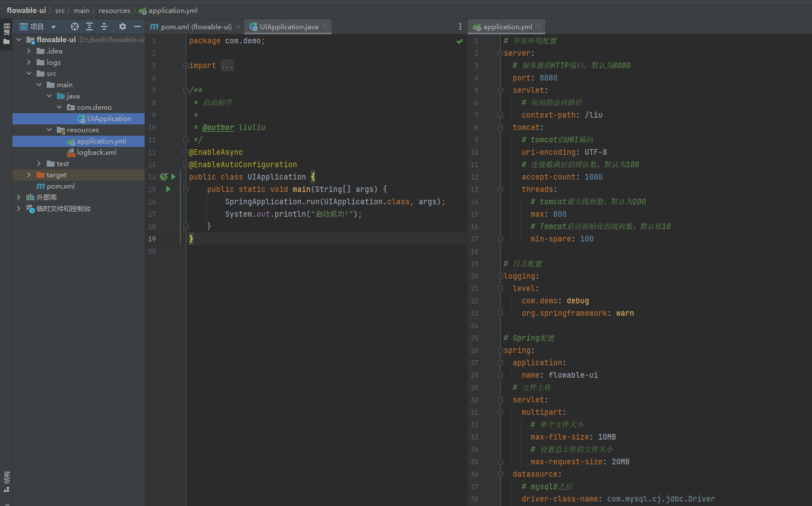812x506 pixels.
Task: Toggle fold of the logging section in YAML
Action: [x=500, y=276]
